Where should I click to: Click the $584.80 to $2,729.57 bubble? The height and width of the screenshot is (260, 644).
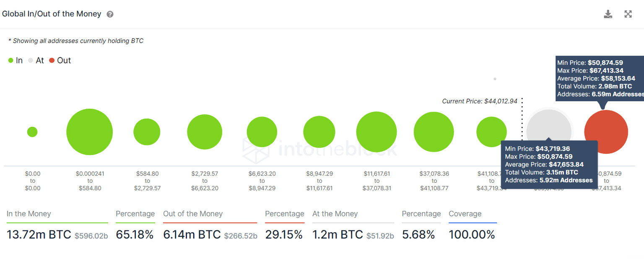coord(147,132)
